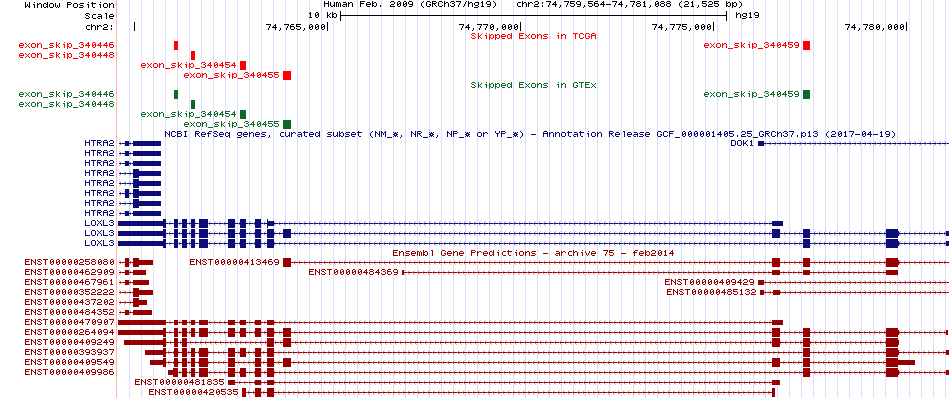The width and height of the screenshot is (950, 398).
Task: Select transcript ENST00000409429
Action: click(x=709, y=282)
